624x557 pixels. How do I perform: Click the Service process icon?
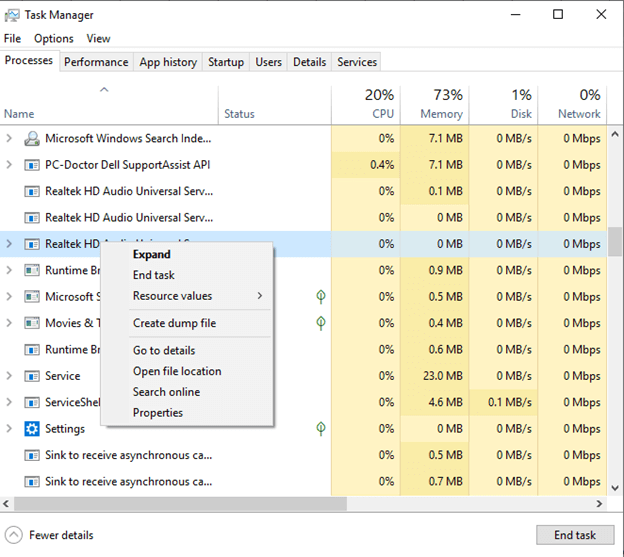coord(32,376)
